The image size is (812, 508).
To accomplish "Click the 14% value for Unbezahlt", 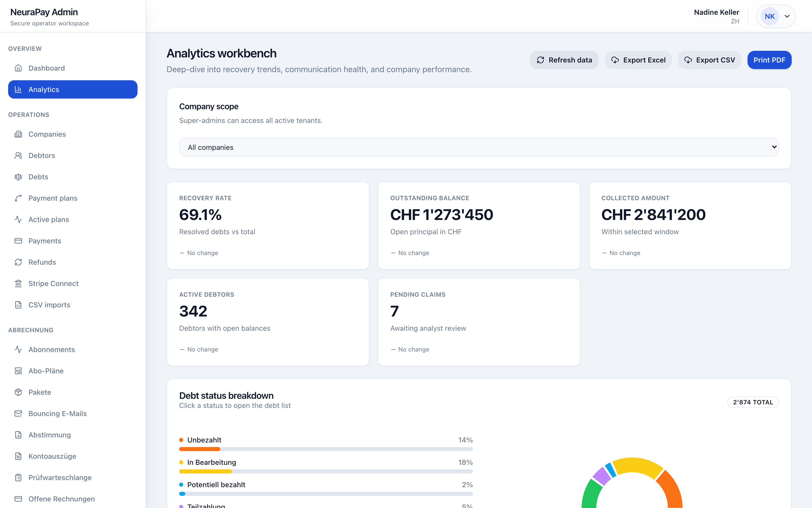I will (x=465, y=440).
